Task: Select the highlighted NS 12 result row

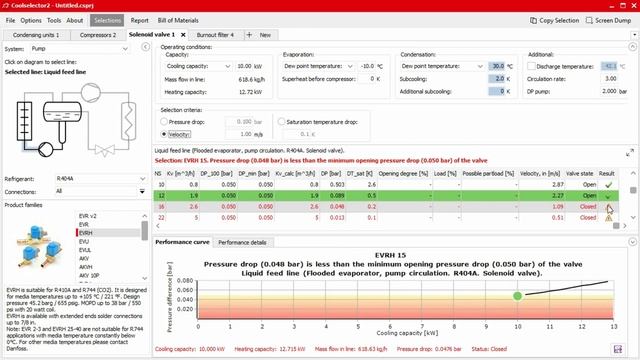Action: click(386, 196)
